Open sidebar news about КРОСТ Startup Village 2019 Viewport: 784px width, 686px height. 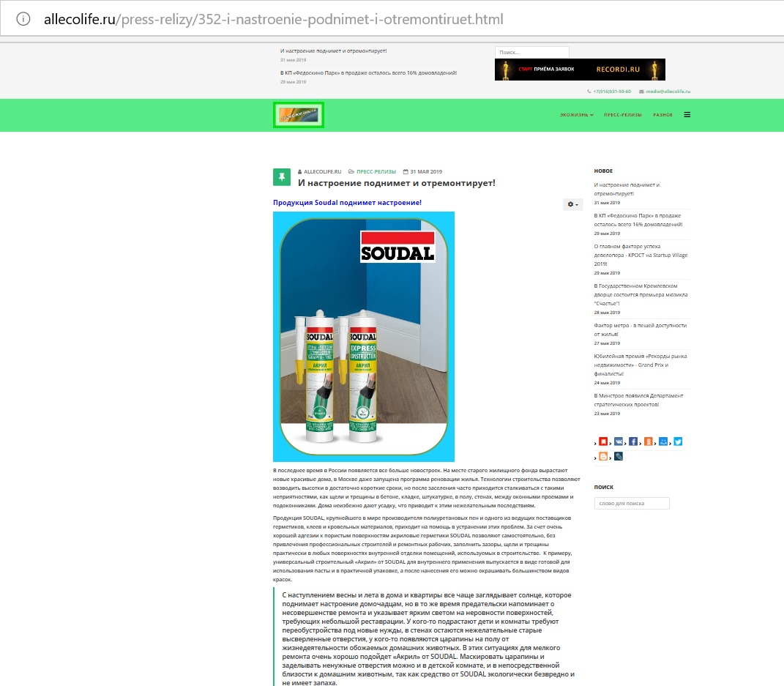641,255
